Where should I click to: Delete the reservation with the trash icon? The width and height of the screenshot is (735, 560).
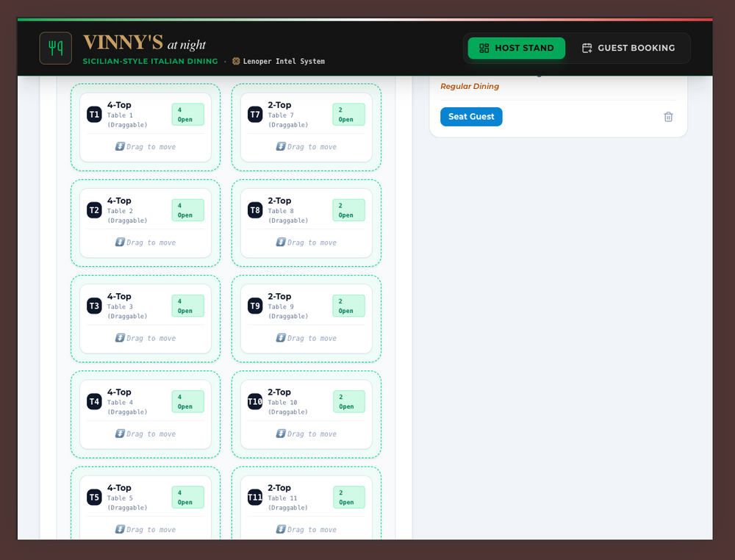[668, 117]
